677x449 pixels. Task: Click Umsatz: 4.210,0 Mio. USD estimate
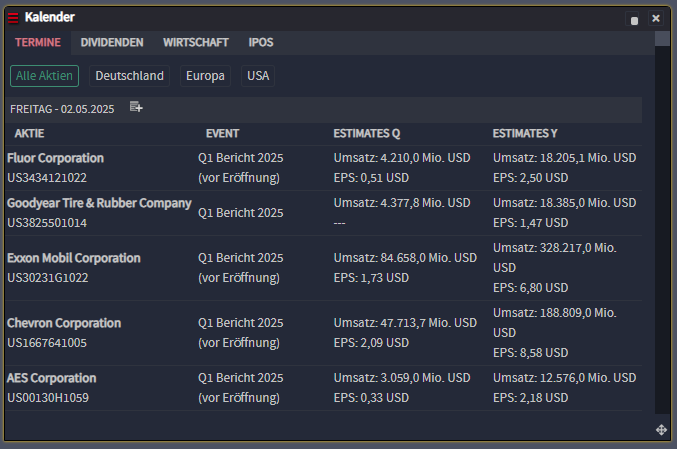tap(402, 158)
